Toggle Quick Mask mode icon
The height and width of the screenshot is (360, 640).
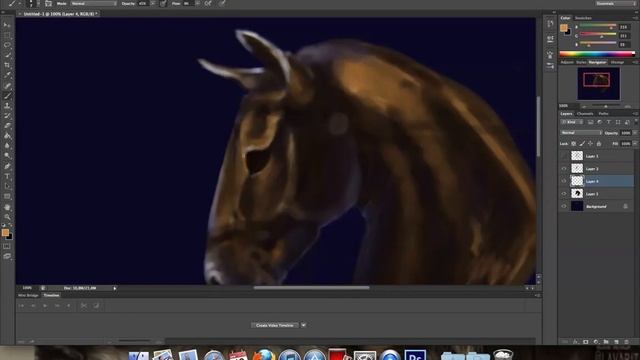(x=7, y=247)
